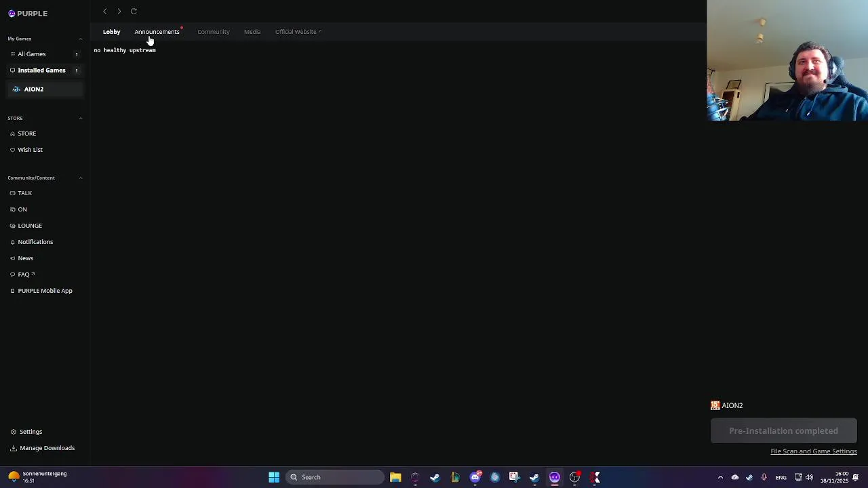
Task: Click the AION2 game icon in sidebar
Action: [16, 89]
